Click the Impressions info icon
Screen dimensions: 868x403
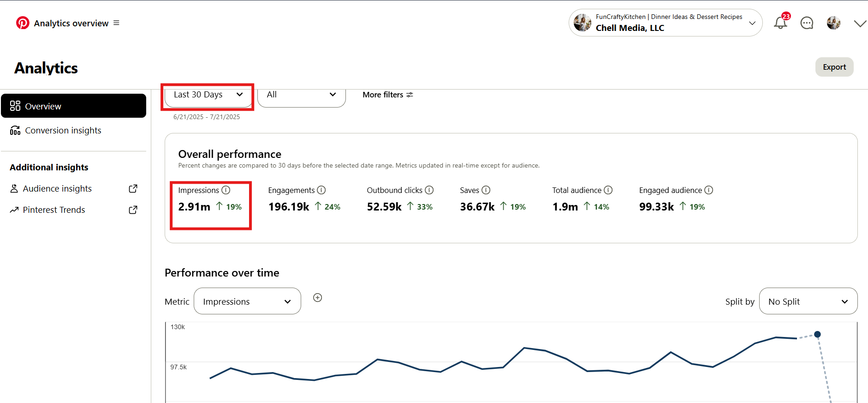(226, 190)
